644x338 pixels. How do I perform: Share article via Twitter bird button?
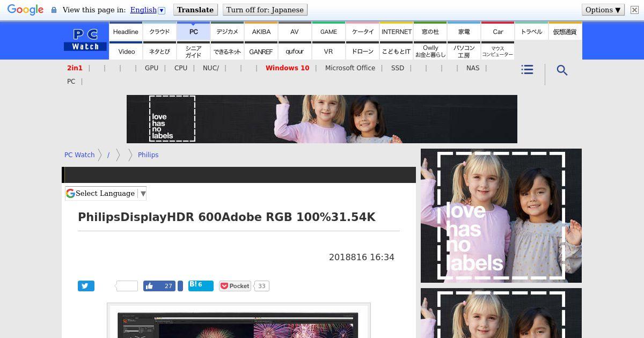click(x=86, y=286)
